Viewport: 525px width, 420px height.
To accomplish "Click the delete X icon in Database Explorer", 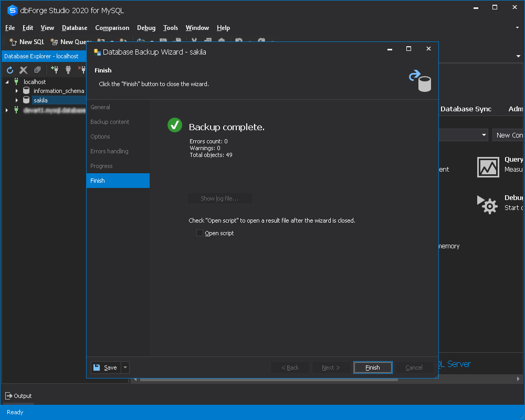I will (x=24, y=70).
